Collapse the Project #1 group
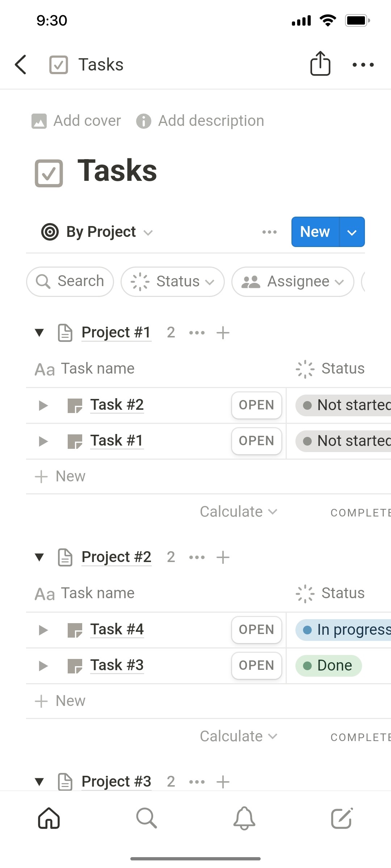391x868 pixels. point(39,332)
